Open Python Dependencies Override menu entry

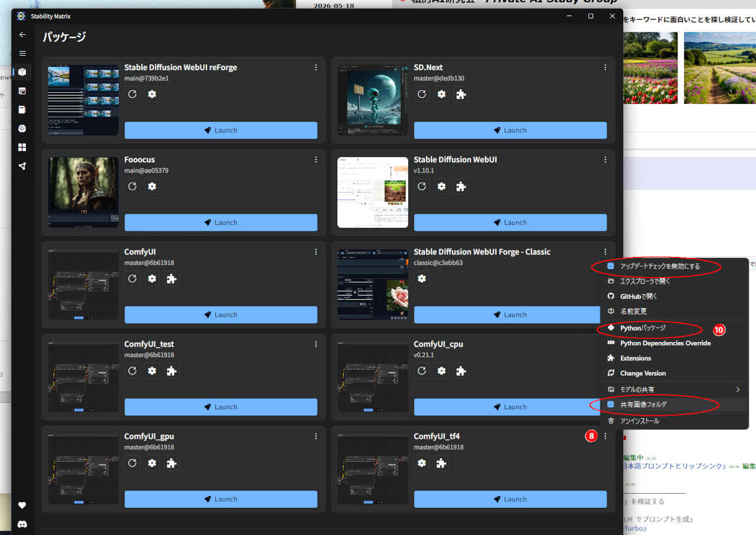674,343
